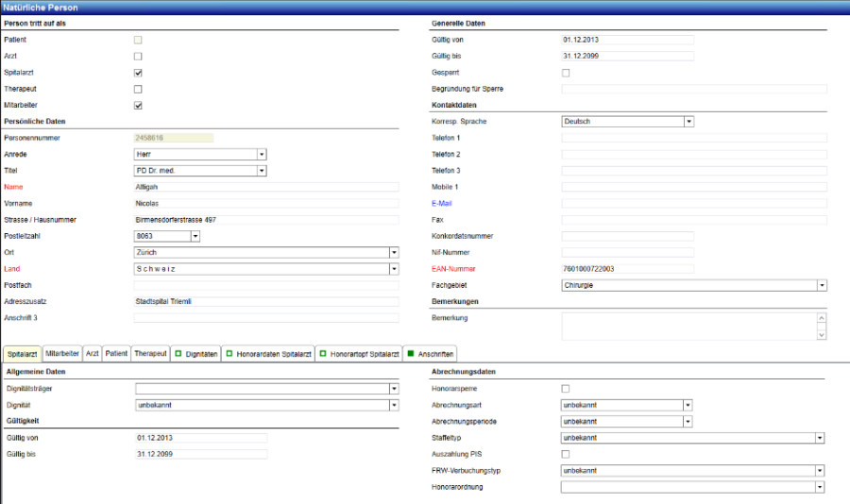Click the filled green icon on Anschriften tab

(409, 354)
